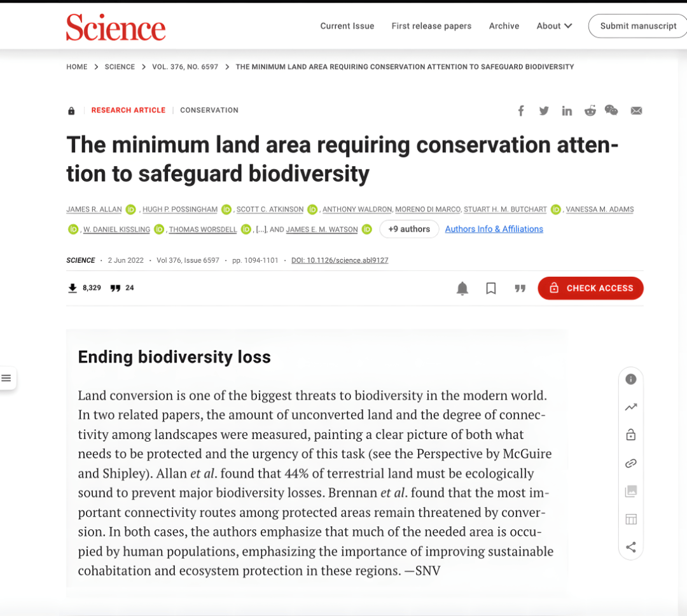Share article on LinkedIn
The width and height of the screenshot is (687, 616).
click(x=567, y=111)
